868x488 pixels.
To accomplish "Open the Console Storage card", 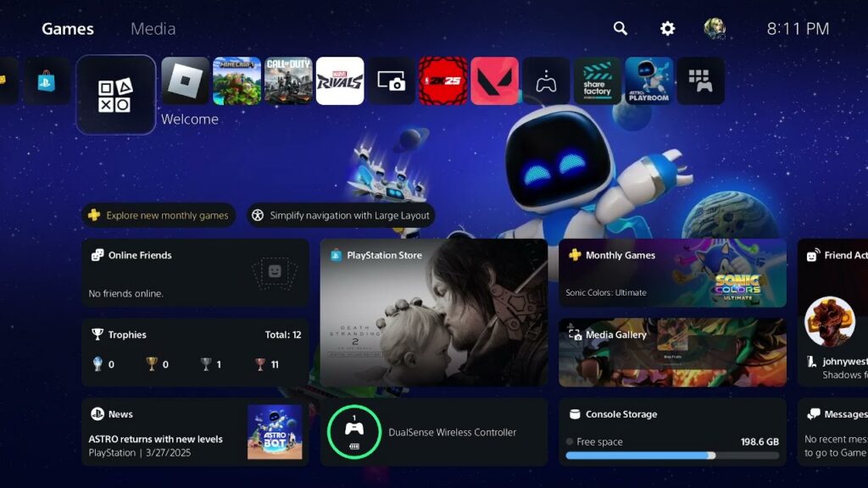I will coord(672,432).
